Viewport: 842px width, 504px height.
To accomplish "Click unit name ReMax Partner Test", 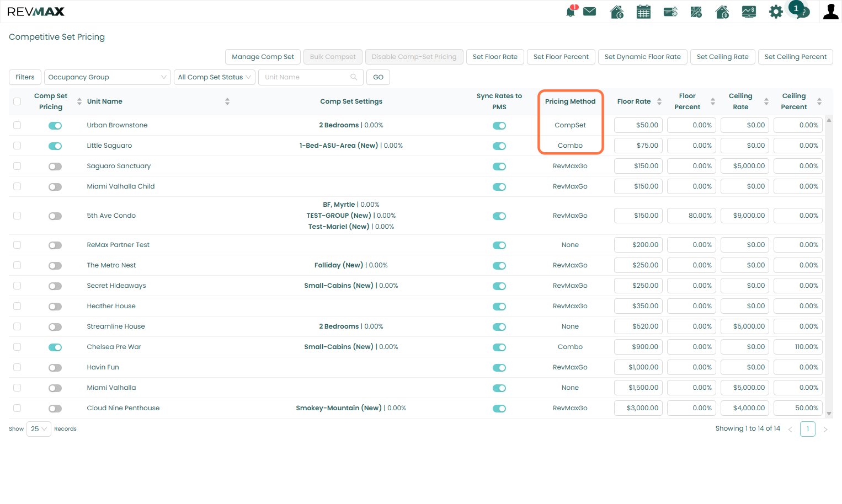I will [x=118, y=245].
